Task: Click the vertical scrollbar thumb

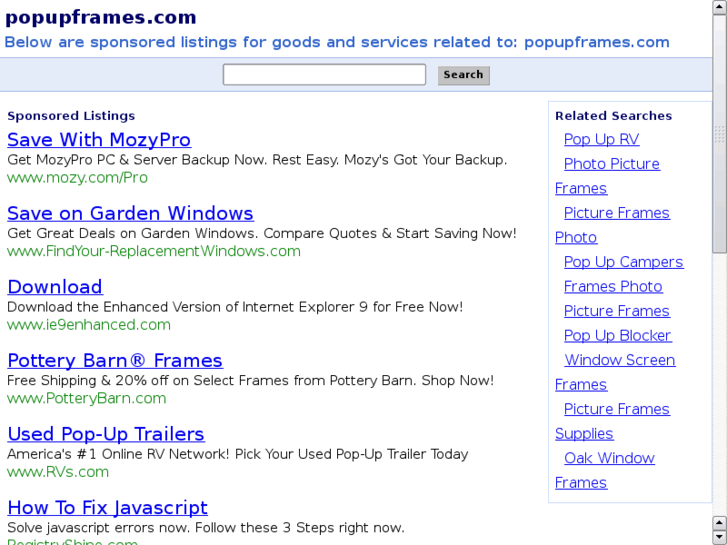Action: [719, 134]
